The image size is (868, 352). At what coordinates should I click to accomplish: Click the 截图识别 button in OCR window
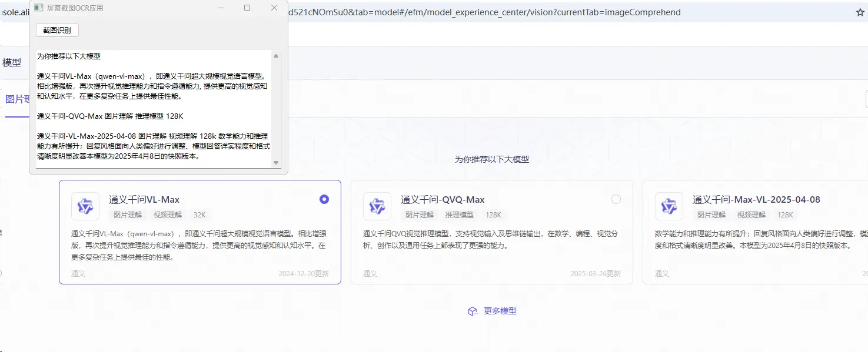click(57, 31)
